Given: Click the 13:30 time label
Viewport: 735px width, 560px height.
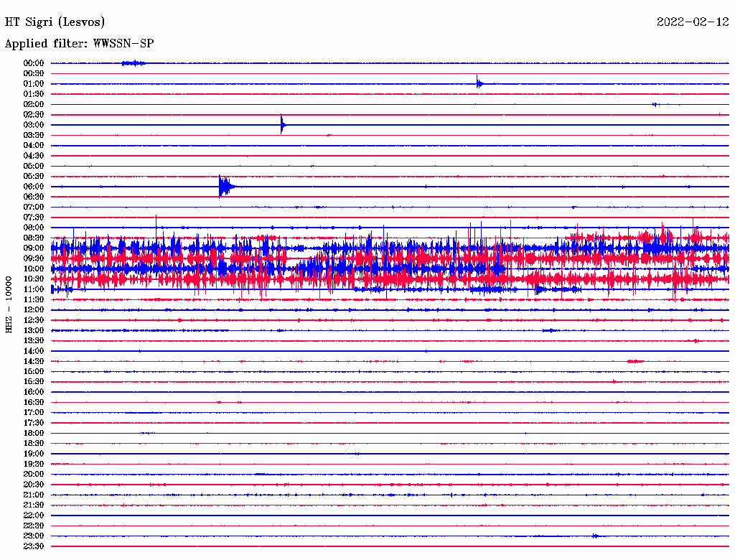Looking at the screenshot, I should [34, 341].
